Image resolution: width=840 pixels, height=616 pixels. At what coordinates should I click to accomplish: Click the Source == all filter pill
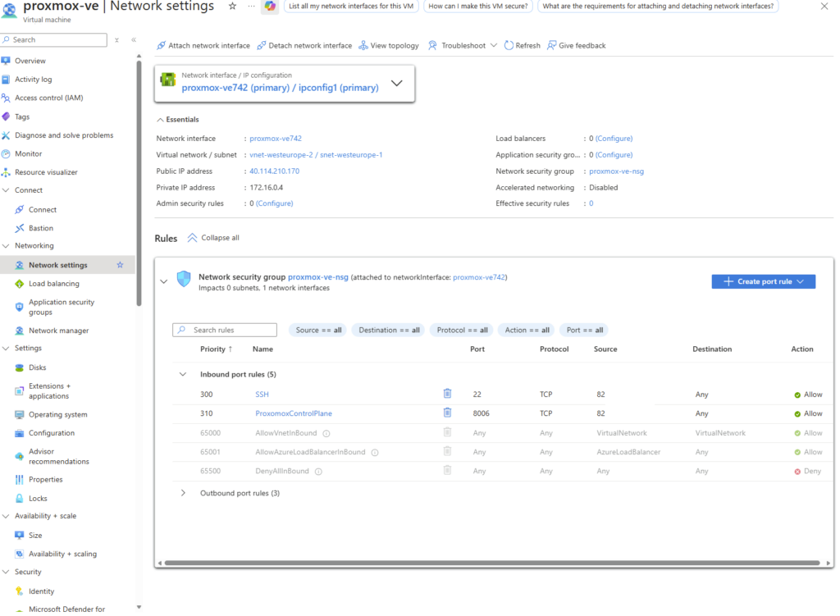[318, 330]
